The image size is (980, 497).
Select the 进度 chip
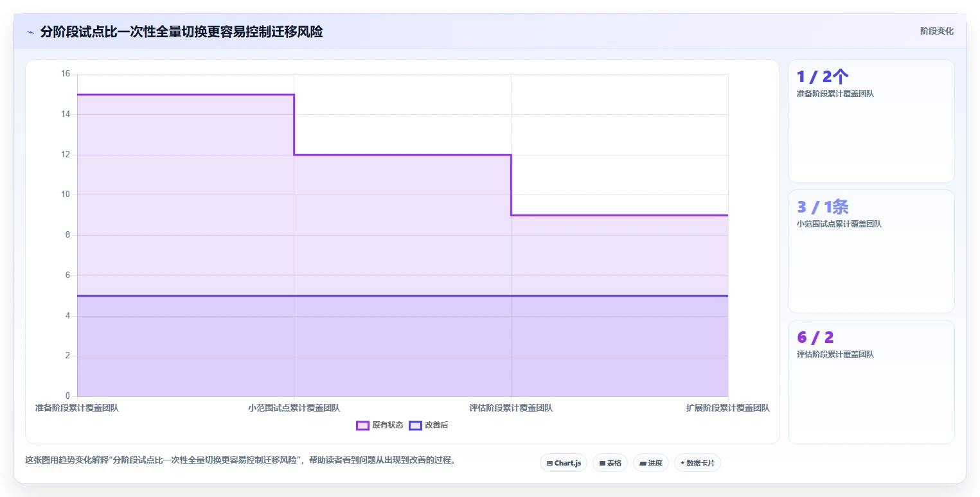[651, 463]
